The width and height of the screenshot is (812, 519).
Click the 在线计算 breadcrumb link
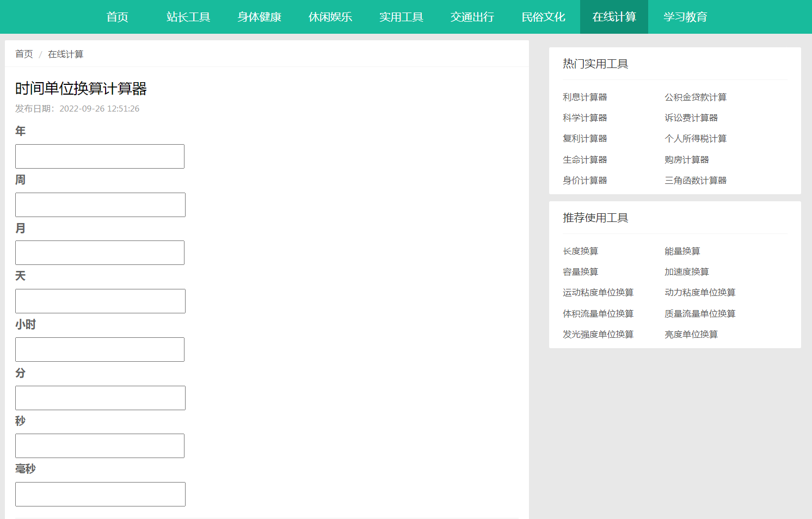point(65,54)
